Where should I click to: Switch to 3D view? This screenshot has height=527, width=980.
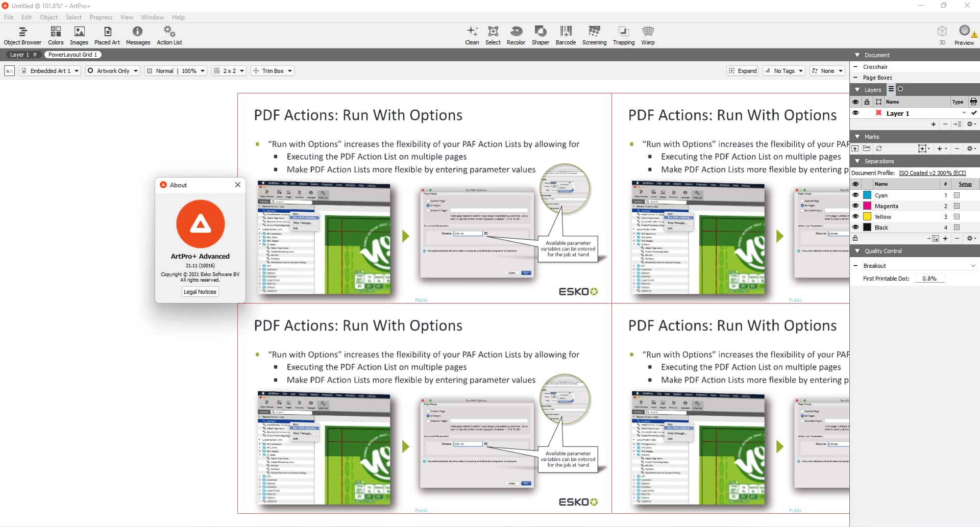click(x=942, y=36)
